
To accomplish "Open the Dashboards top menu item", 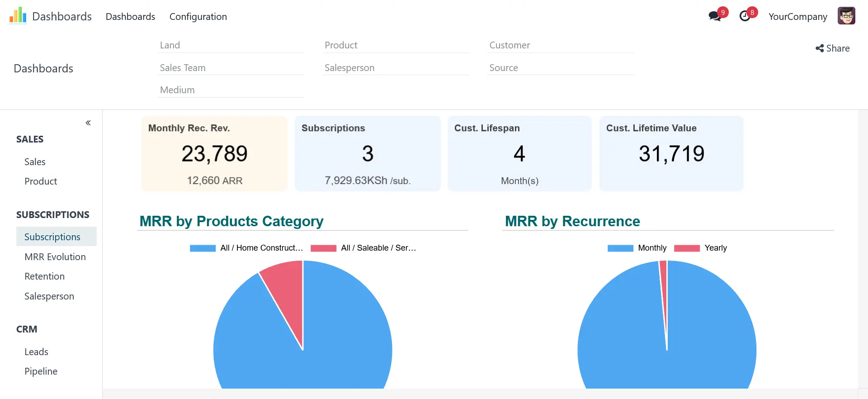I will point(130,17).
